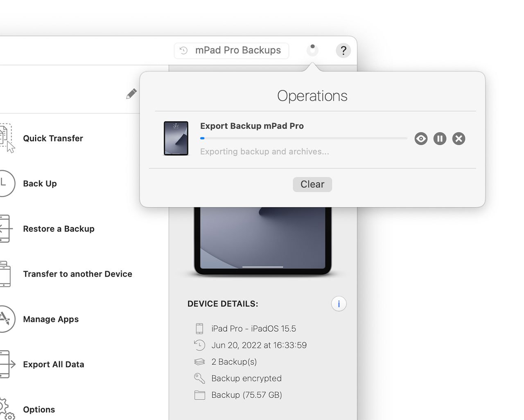Click the mPad Pro thumbnail in Operations
This screenshot has height=420, width=524.
[176, 138]
